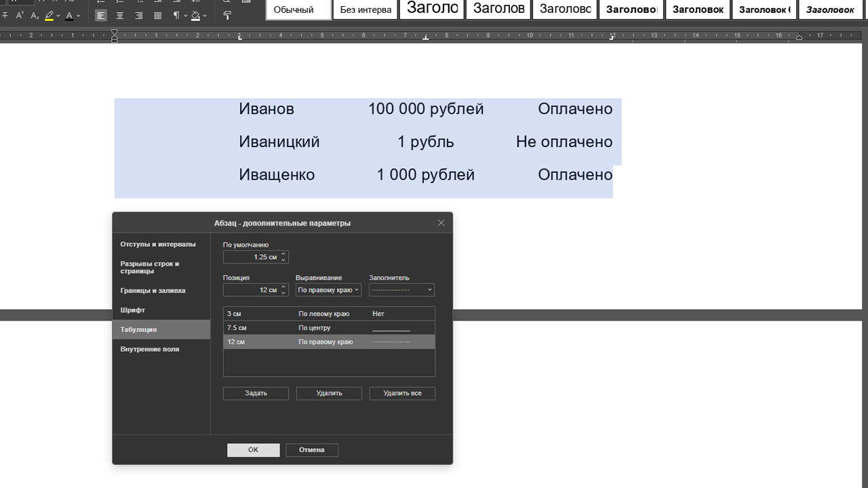This screenshot has height=488, width=868.
Task: Open font color dropdown arrow
Action: [78, 16]
